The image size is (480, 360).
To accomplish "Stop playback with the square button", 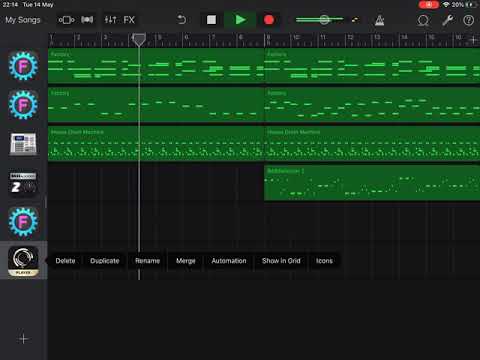I will click(211, 20).
